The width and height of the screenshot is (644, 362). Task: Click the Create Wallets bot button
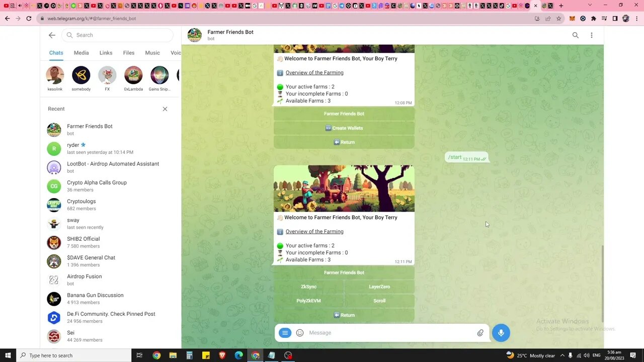click(344, 128)
